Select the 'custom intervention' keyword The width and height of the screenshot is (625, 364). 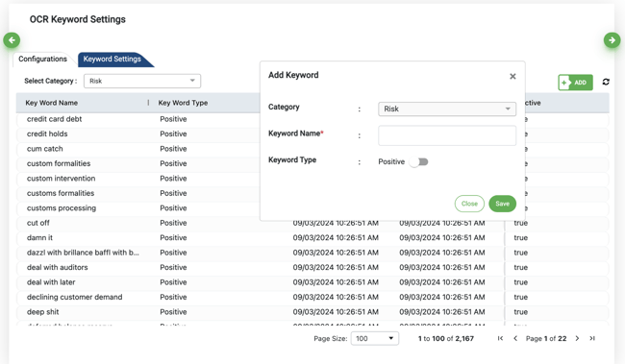(x=61, y=179)
